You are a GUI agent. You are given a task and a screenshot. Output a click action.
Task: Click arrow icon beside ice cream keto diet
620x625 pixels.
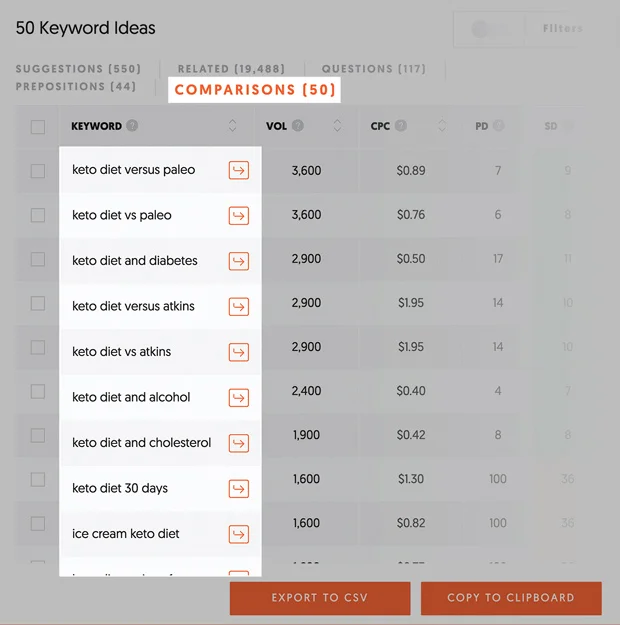tap(238, 534)
